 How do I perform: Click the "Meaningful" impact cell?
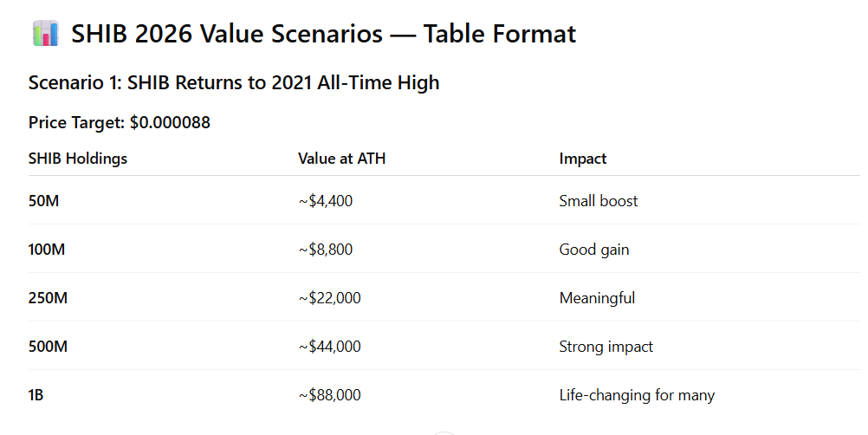point(597,298)
